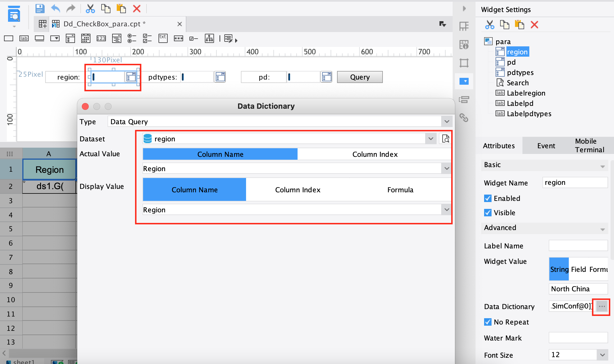Select the Number Editor widget tool

click(101, 38)
